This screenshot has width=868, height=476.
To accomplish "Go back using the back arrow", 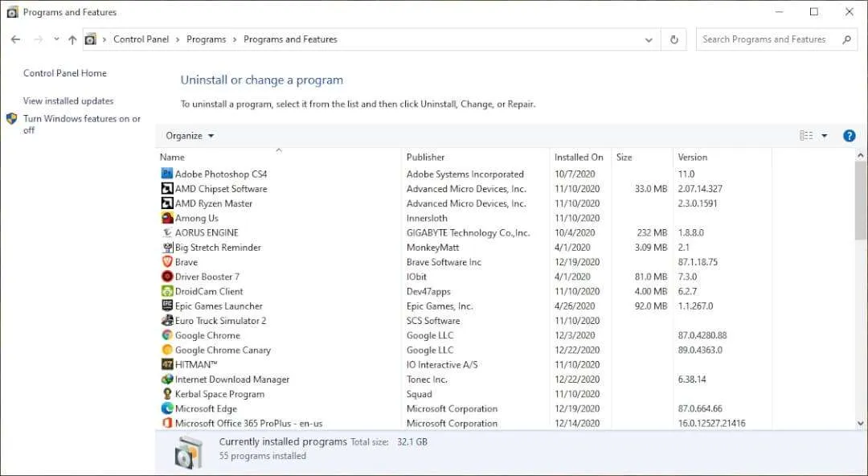I will [x=15, y=39].
